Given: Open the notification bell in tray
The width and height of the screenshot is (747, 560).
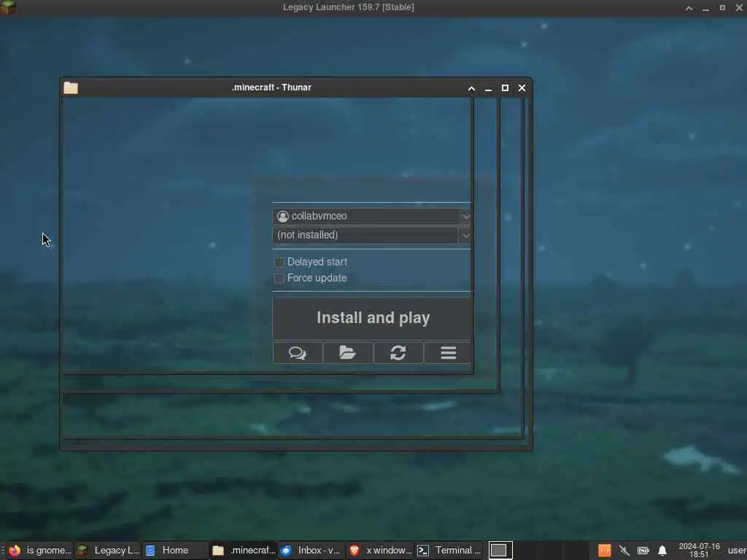Looking at the screenshot, I should 662,551.
